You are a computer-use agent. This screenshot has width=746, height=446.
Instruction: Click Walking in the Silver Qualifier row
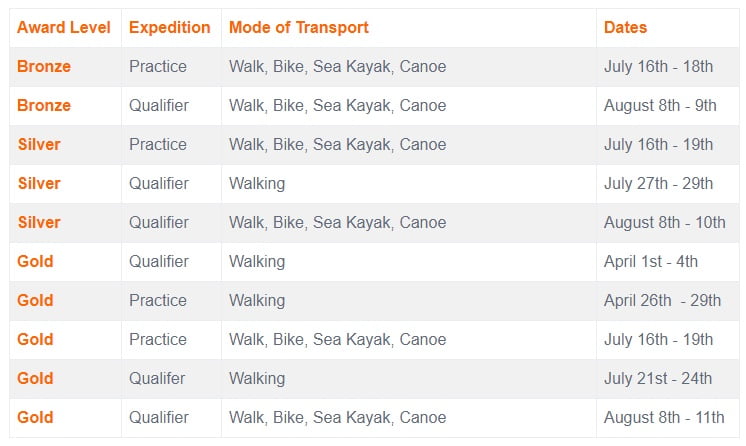257,184
